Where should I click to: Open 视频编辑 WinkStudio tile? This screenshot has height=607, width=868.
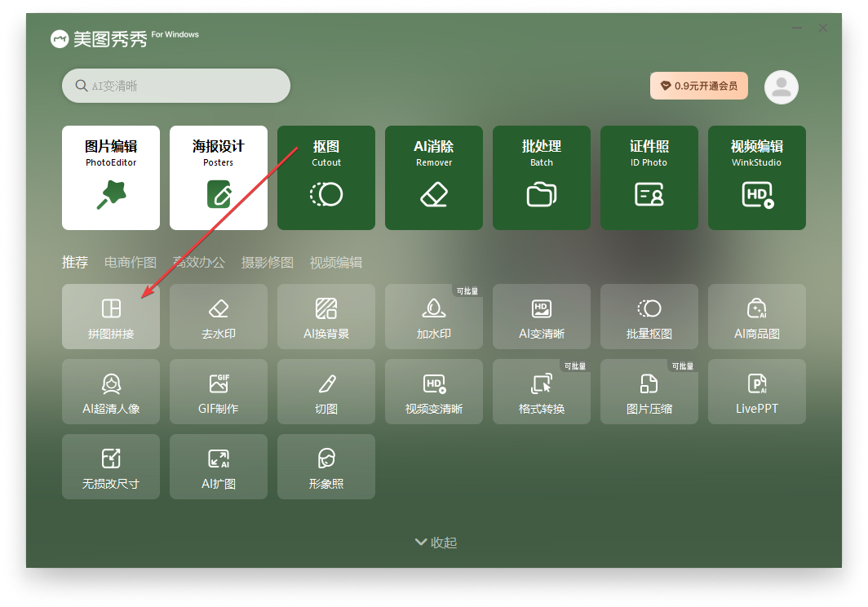(757, 178)
